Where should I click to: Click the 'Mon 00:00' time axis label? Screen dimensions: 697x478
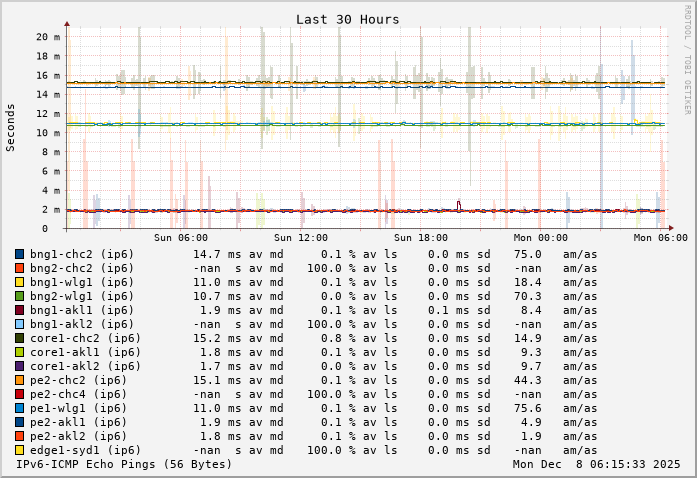[x=540, y=238]
